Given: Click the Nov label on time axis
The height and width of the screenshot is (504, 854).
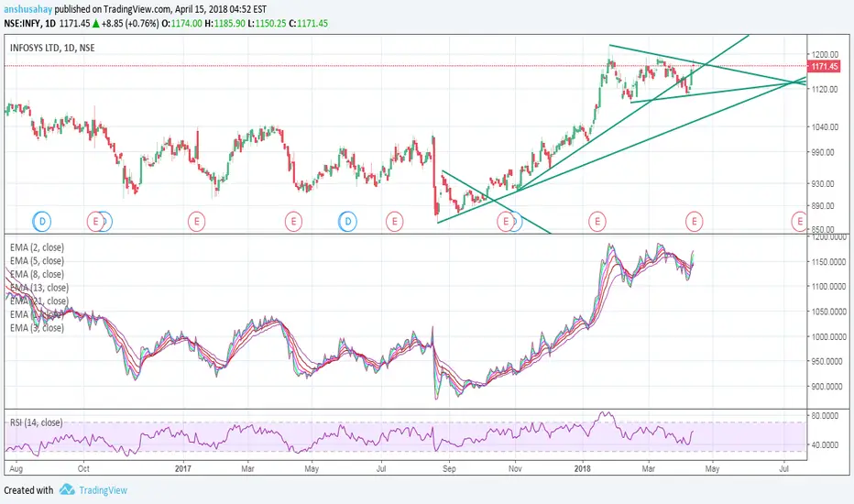Looking at the screenshot, I should [x=515, y=468].
